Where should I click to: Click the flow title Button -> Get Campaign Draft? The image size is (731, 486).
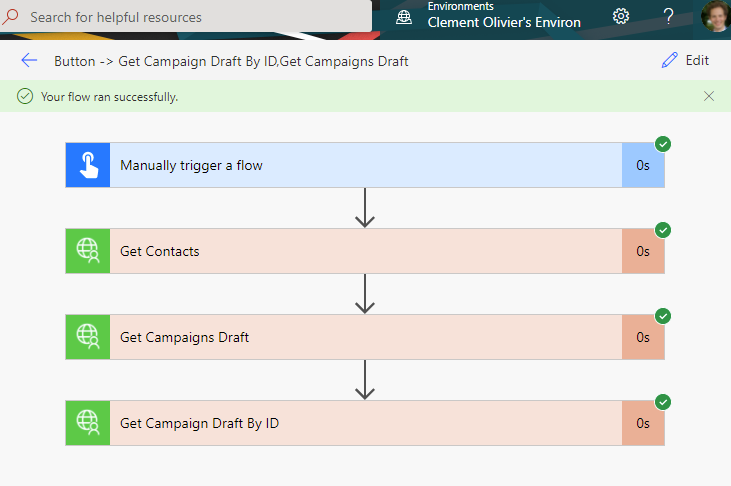point(231,61)
